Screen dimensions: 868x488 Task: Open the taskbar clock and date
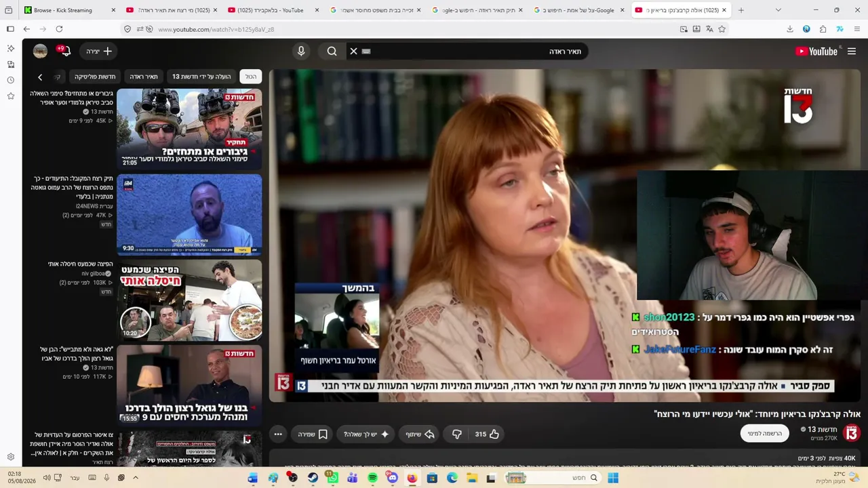point(21,478)
